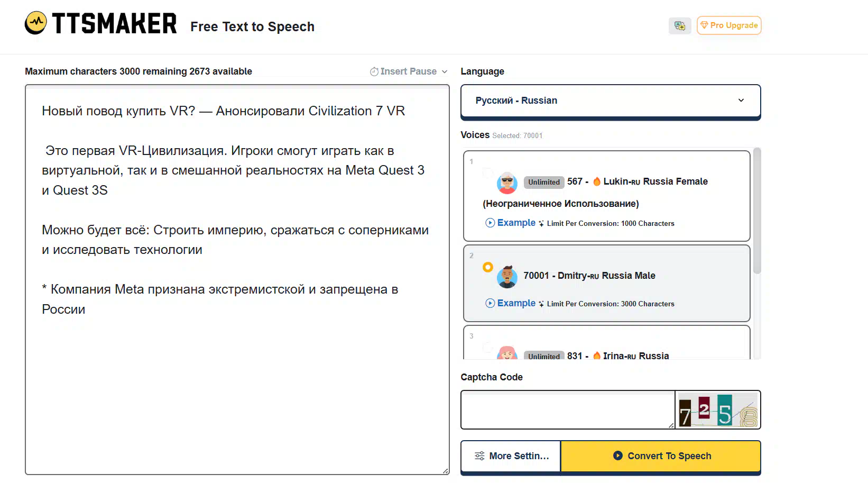The image size is (868, 483).
Task: Select the Dmitry-RU voice radio button
Action: [488, 267]
